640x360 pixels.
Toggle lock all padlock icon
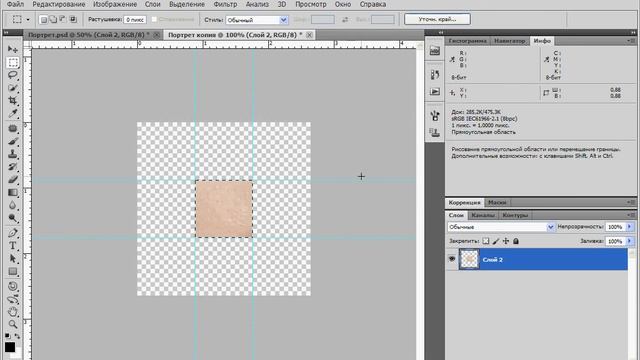pos(516,241)
